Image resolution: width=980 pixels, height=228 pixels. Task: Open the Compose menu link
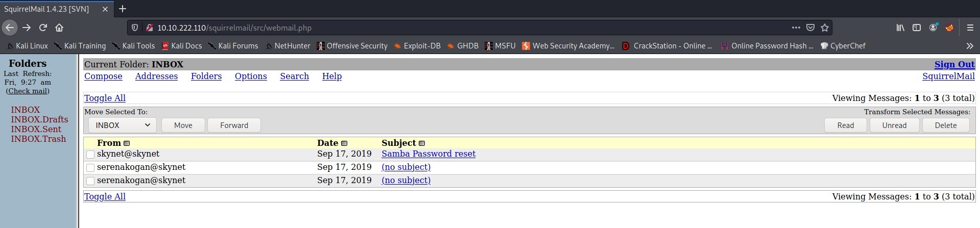pos(103,76)
